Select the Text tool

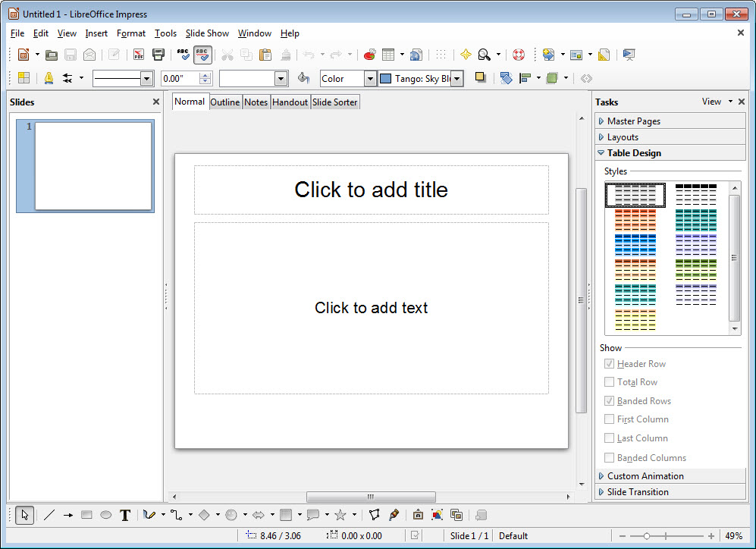click(125, 515)
